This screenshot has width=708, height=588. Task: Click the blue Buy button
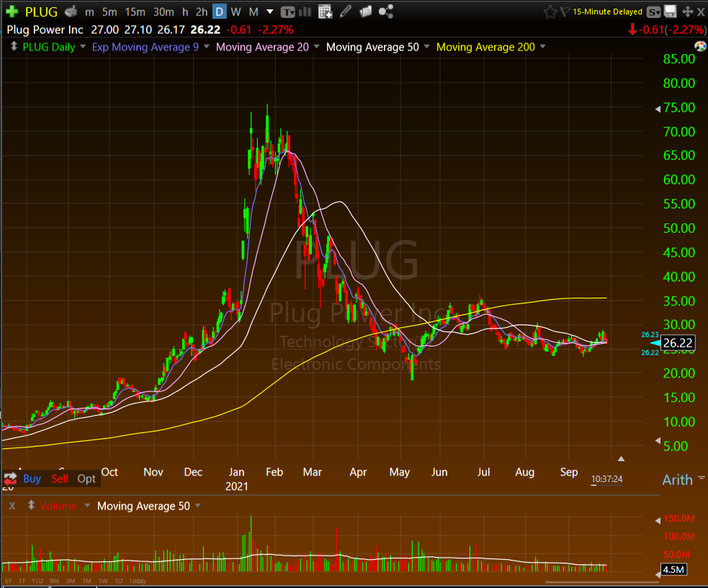[x=32, y=478]
